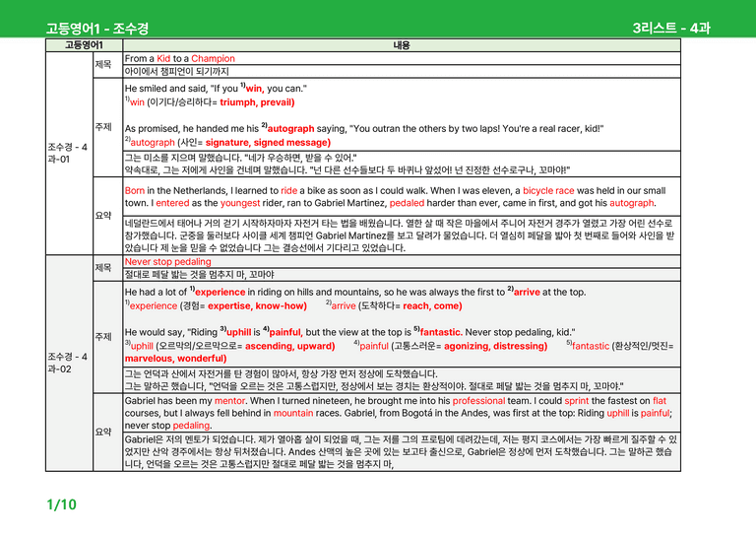
Task: Select the first 요약 label cell
Action: click(107, 216)
